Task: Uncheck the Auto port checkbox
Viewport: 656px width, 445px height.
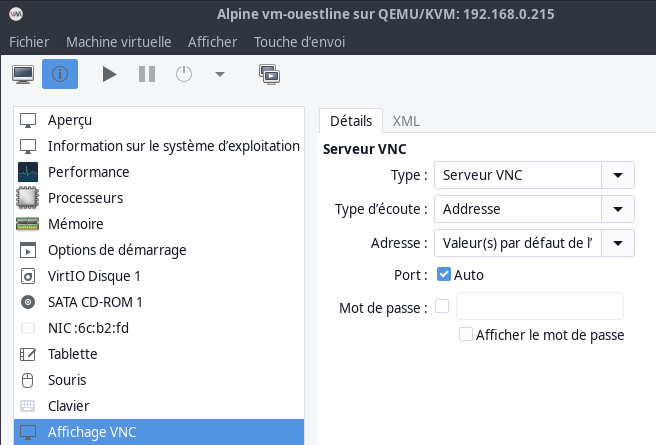Action: point(445,274)
